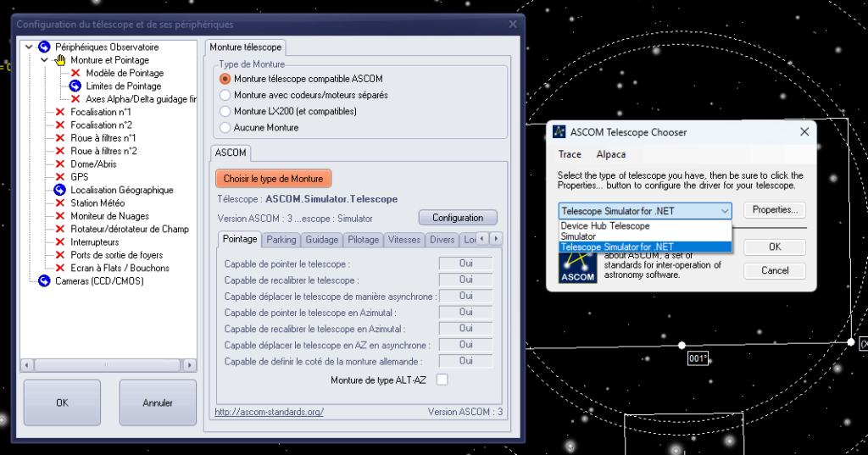The image size is (868, 455).
Task: Open the Alpaca menu in Telescope Chooser
Action: (610, 154)
